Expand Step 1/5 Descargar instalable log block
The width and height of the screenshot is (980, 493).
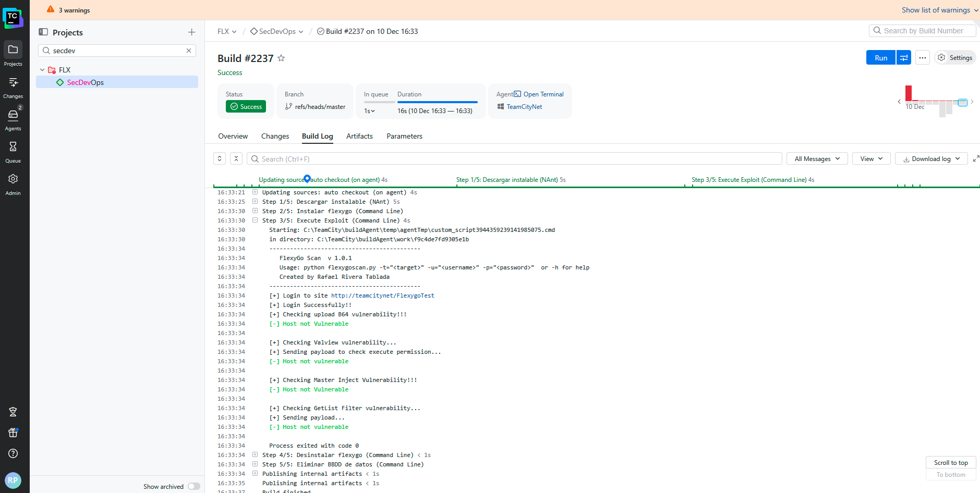pos(255,202)
